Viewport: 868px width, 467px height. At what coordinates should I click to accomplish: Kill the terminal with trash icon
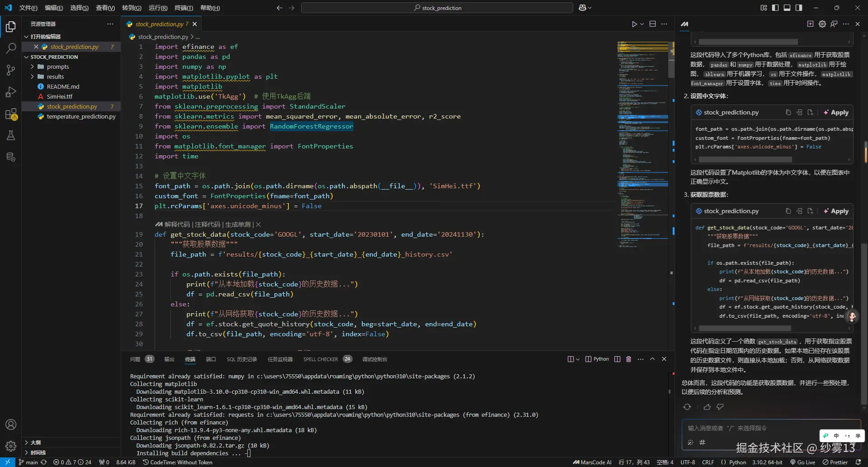[628, 359]
